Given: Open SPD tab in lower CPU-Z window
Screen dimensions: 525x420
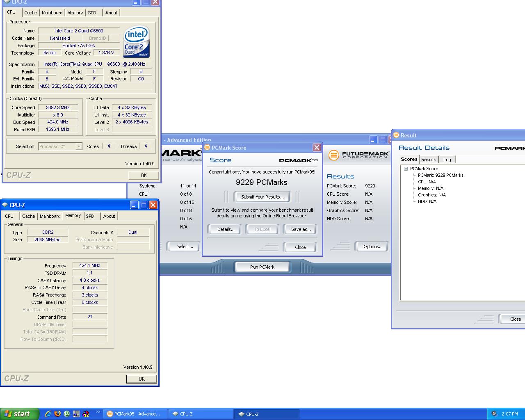Looking at the screenshot, I should coord(90,216).
